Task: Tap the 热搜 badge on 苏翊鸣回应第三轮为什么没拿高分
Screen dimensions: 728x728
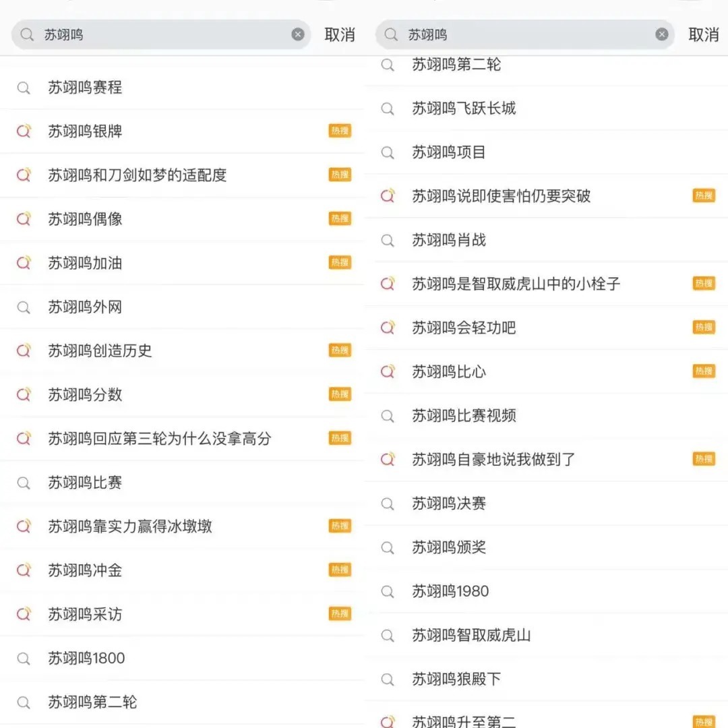Action: 340,438
